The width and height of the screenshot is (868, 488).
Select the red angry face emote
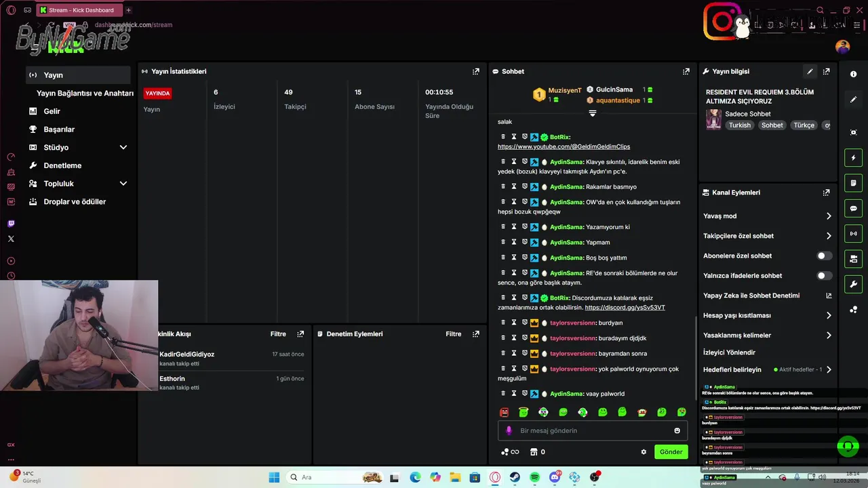coord(504,412)
